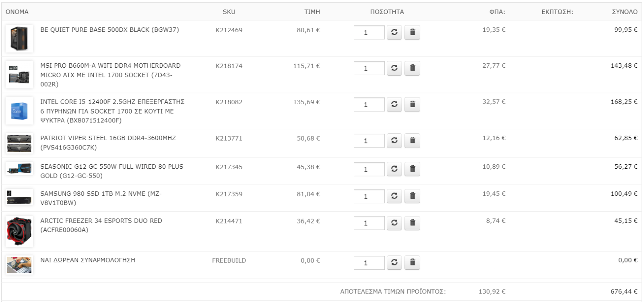Select SKU K218174 text
Image resolution: width=644 pixels, height=302 pixels.
click(229, 66)
